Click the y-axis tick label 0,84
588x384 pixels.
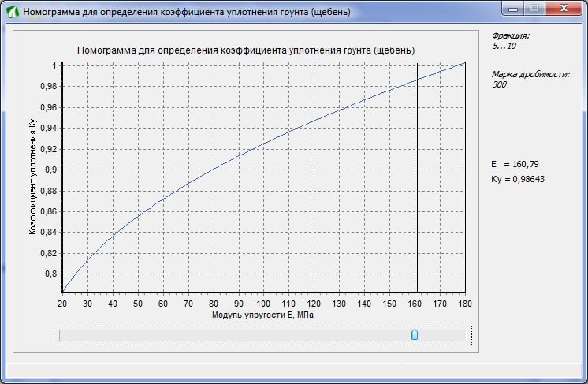(x=49, y=232)
